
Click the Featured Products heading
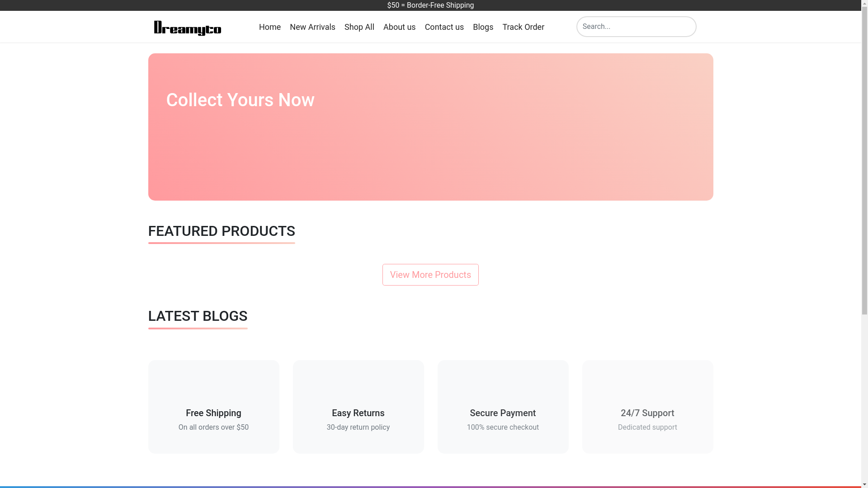click(x=222, y=231)
